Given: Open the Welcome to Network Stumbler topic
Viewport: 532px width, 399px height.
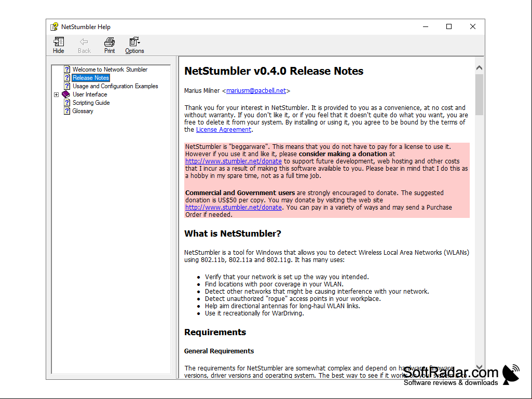Looking at the screenshot, I should point(110,70).
